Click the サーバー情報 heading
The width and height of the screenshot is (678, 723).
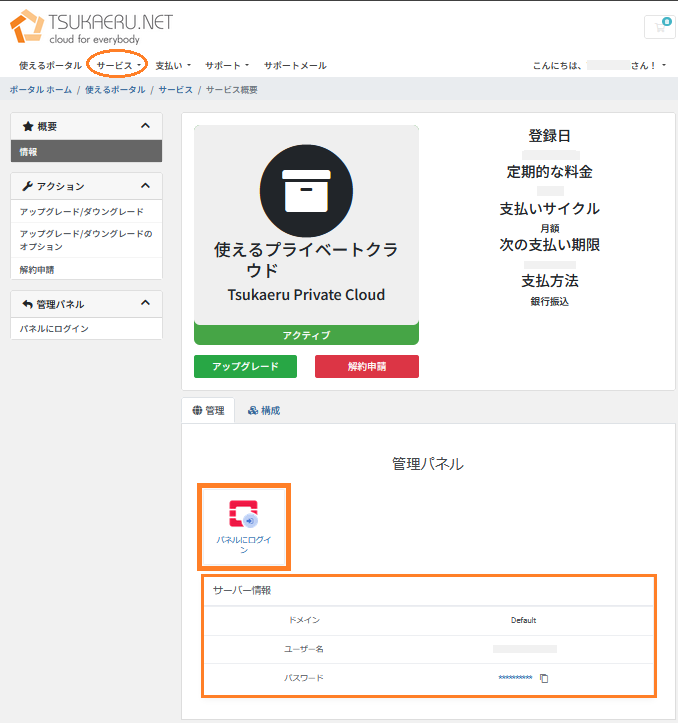pos(242,591)
